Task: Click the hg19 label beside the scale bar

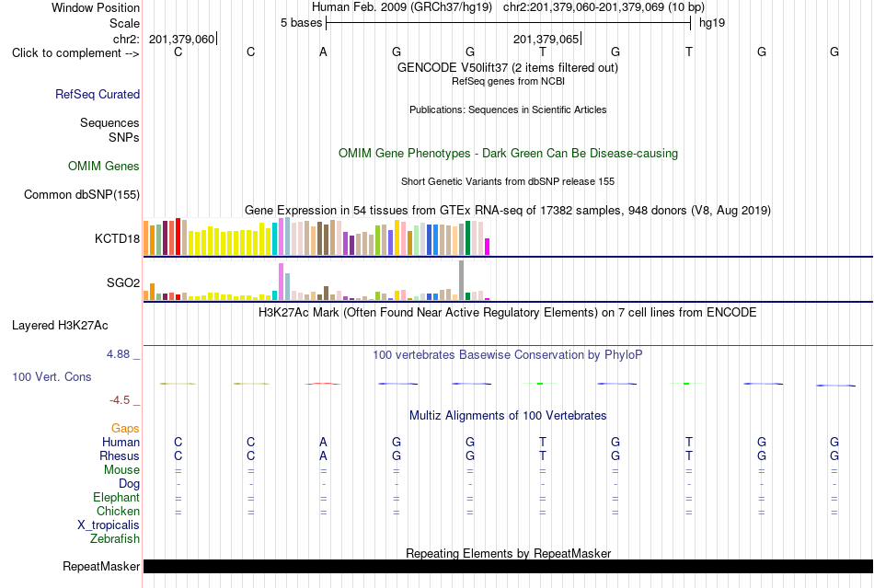Action: click(x=712, y=23)
